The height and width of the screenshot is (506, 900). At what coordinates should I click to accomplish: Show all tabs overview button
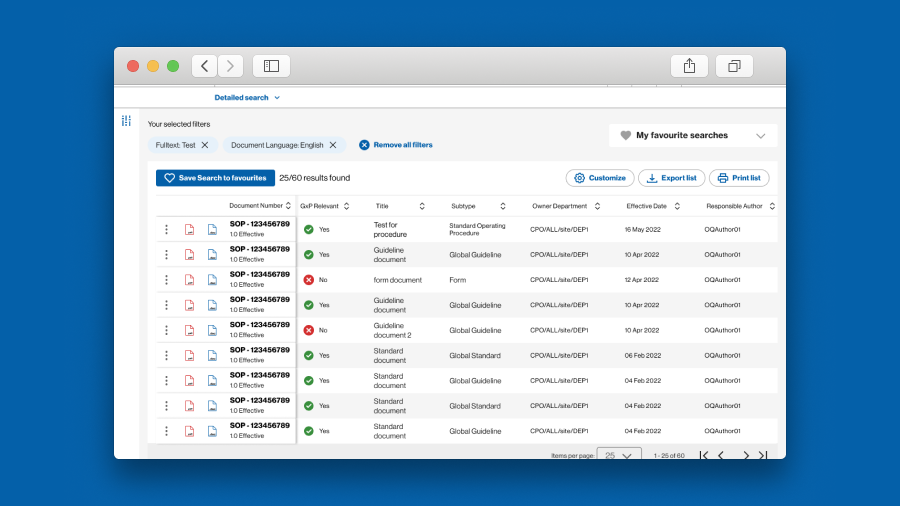click(x=734, y=66)
